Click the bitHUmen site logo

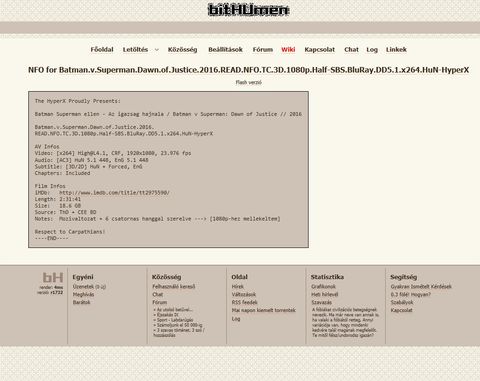click(248, 10)
